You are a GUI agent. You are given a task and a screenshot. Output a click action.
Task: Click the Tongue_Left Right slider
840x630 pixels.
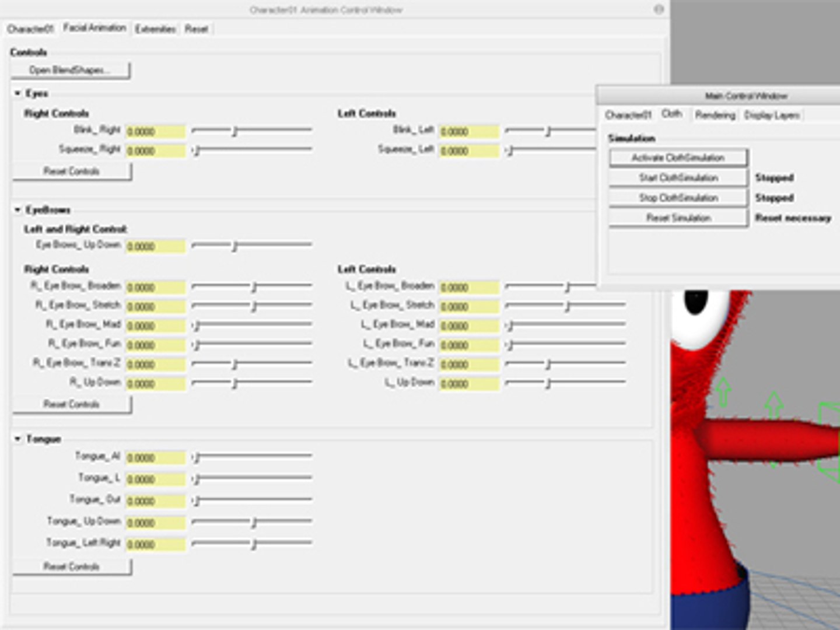[x=252, y=544]
